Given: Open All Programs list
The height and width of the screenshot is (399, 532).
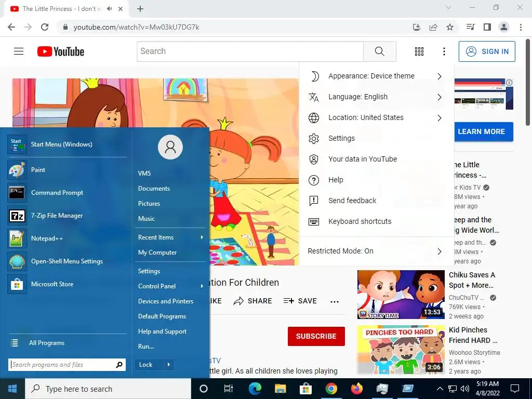Looking at the screenshot, I should 67,343.
